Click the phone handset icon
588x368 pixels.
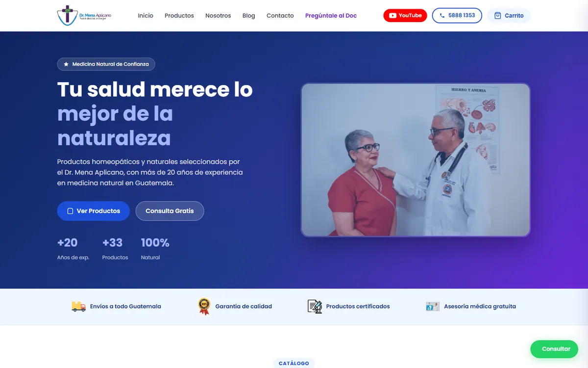pos(442,16)
